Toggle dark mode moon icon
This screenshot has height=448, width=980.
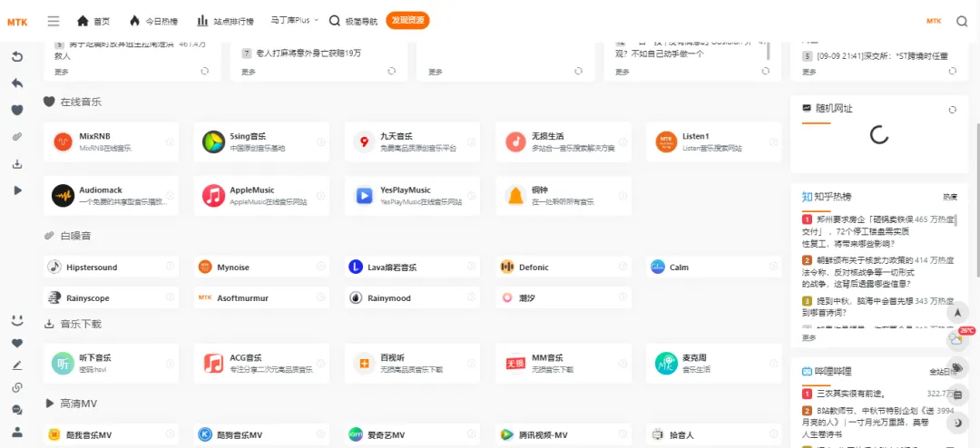(x=957, y=423)
